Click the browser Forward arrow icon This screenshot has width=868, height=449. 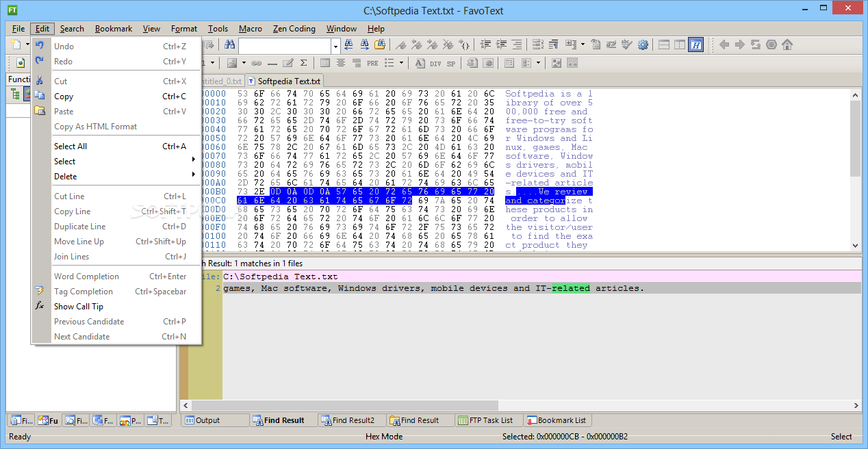740,44
